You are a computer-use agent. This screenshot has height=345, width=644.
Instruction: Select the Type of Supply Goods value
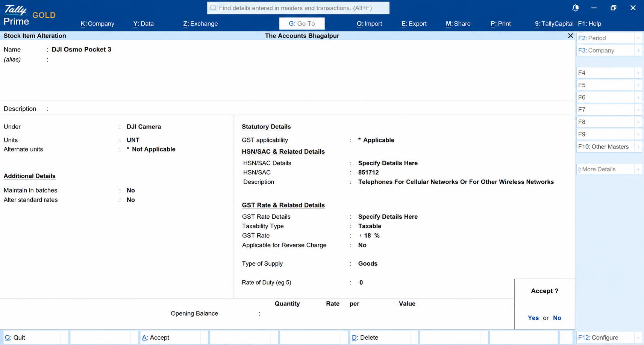[368, 264]
